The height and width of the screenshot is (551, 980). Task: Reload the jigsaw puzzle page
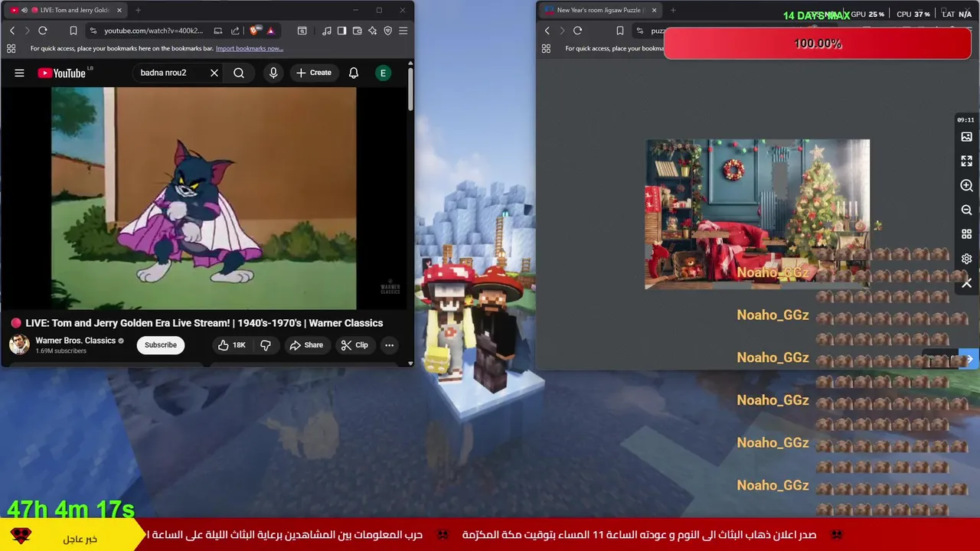pyautogui.click(x=577, y=31)
